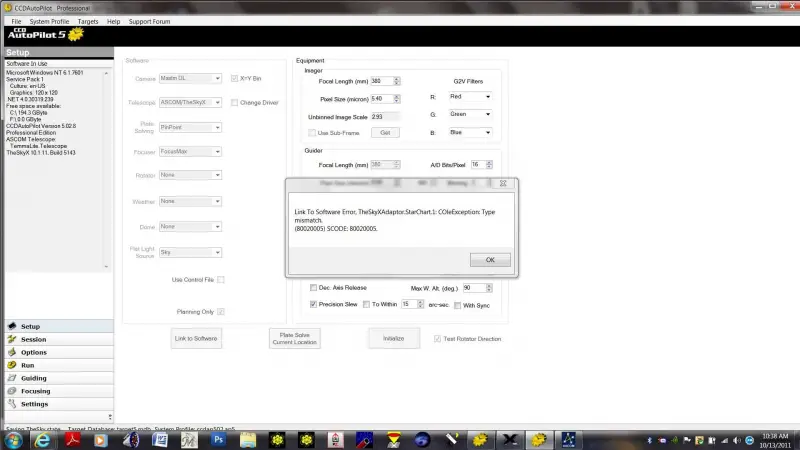Expand the Dome dropdown
Screen dimensions: 800x450
point(190,227)
